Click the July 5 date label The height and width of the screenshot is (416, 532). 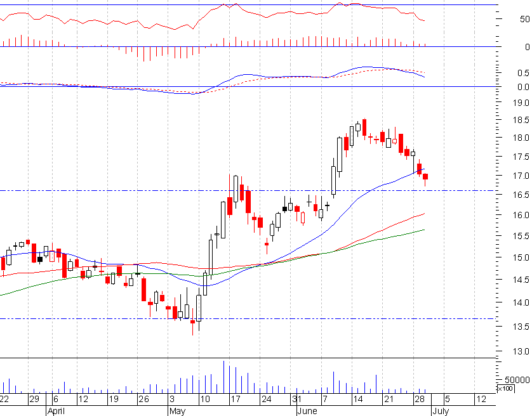click(x=448, y=399)
